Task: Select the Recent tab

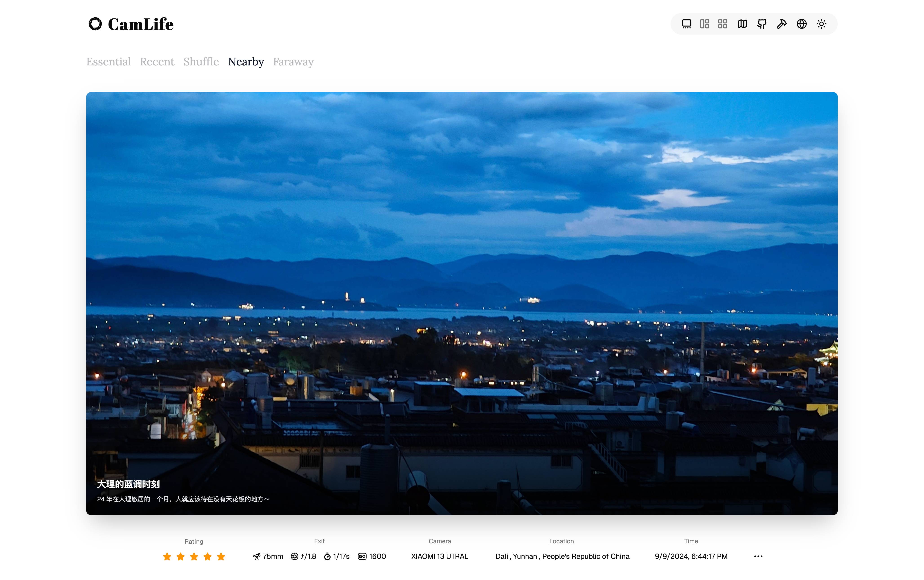Action: [x=157, y=62]
